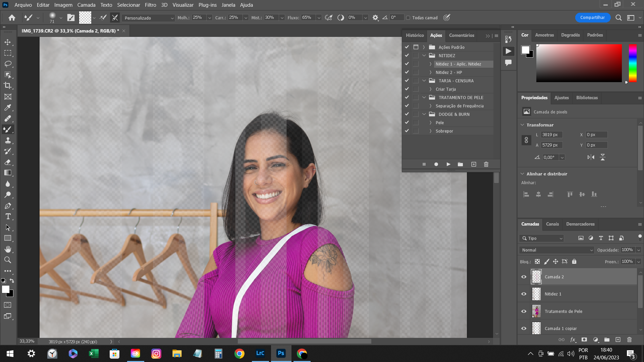Click the Compartilhar button
644x362 pixels.
(x=593, y=17)
